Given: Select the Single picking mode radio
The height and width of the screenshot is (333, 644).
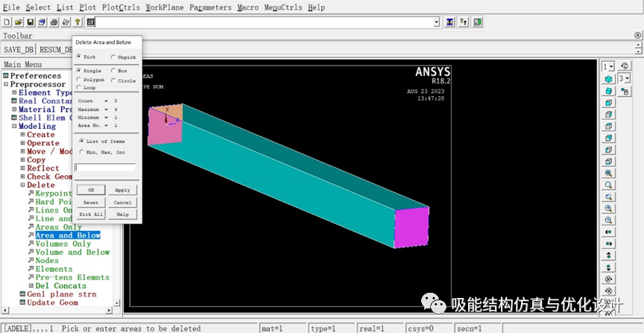Looking at the screenshot, I should point(79,71).
